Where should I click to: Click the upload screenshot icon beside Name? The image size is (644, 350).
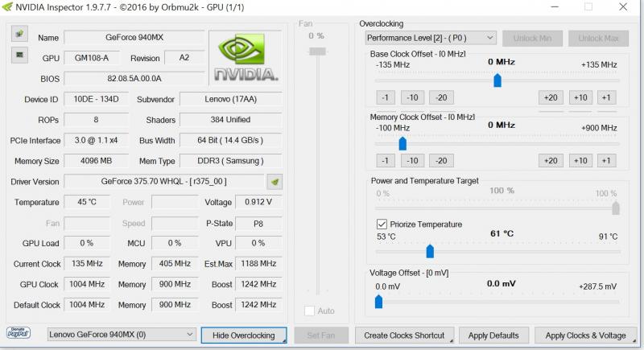pos(19,34)
